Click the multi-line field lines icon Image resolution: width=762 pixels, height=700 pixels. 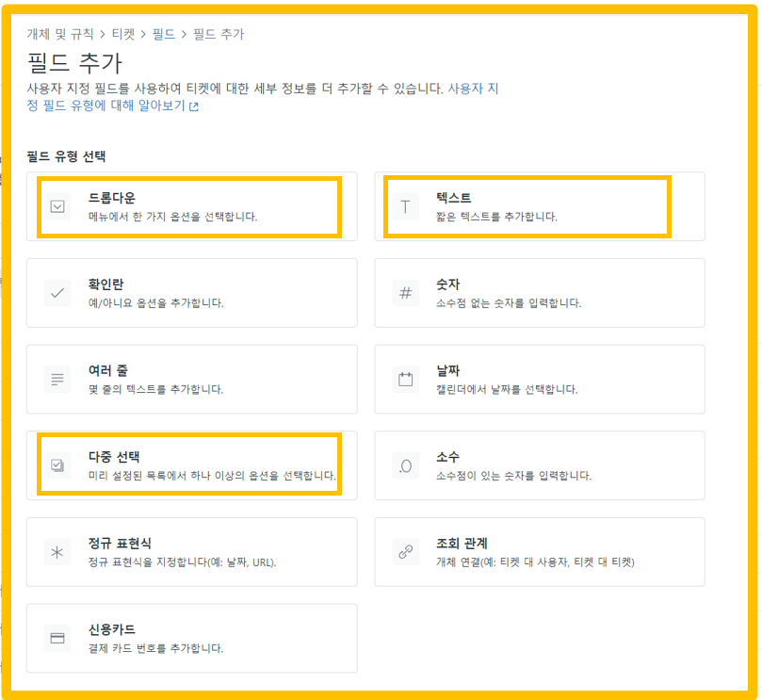tap(57, 380)
